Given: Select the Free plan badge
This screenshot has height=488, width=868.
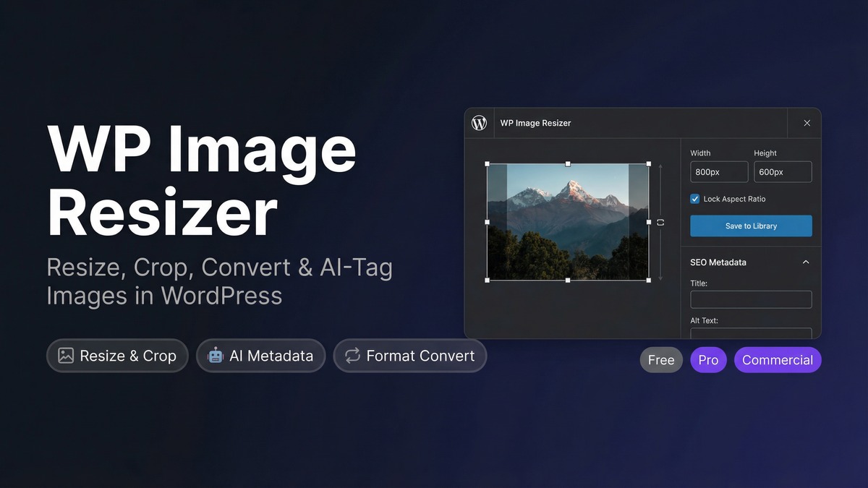Looking at the screenshot, I should pos(661,360).
